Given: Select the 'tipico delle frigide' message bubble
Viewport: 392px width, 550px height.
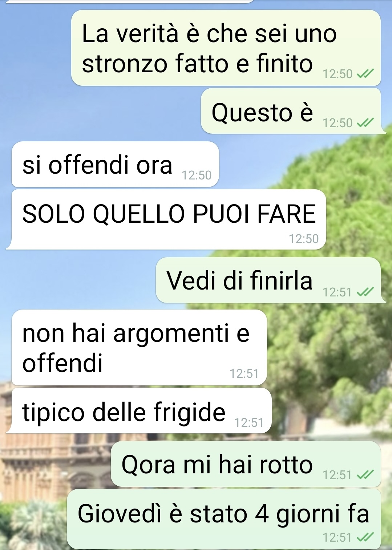Looking at the screenshot, I should click(x=139, y=411).
